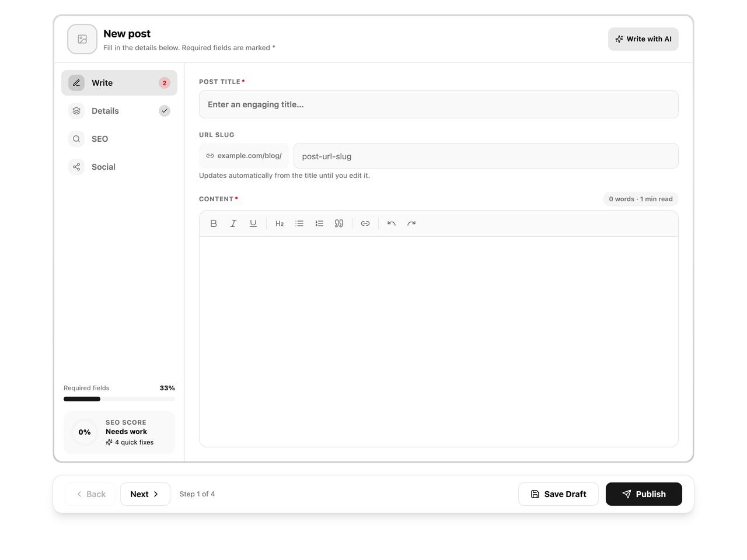Save Draft of the post
The image size is (747, 560).
point(558,494)
